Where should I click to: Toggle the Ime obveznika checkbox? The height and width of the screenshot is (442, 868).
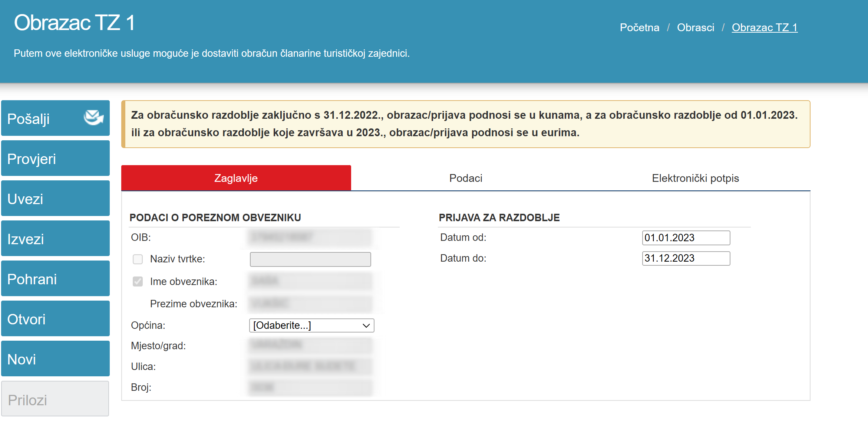[138, 282]
